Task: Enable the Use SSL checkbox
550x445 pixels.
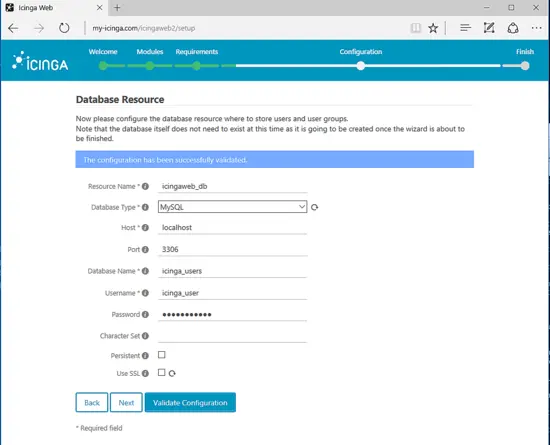Action: pos(162,372)
